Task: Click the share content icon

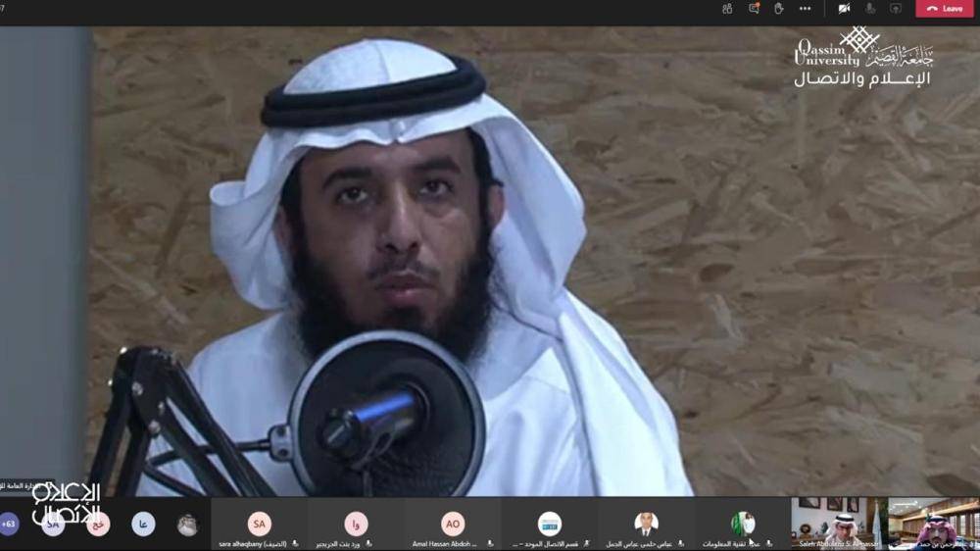Action: [895, 9]
